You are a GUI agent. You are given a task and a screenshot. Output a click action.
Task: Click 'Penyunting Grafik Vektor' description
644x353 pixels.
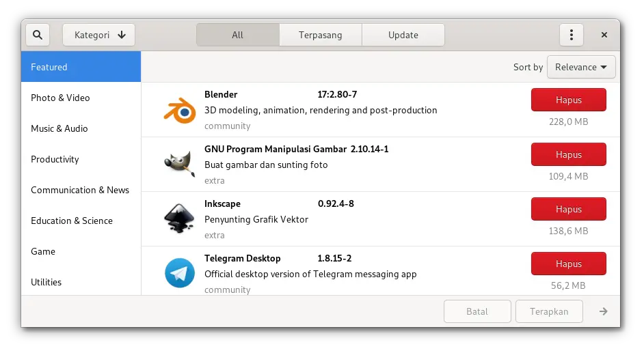pos(256,219)
